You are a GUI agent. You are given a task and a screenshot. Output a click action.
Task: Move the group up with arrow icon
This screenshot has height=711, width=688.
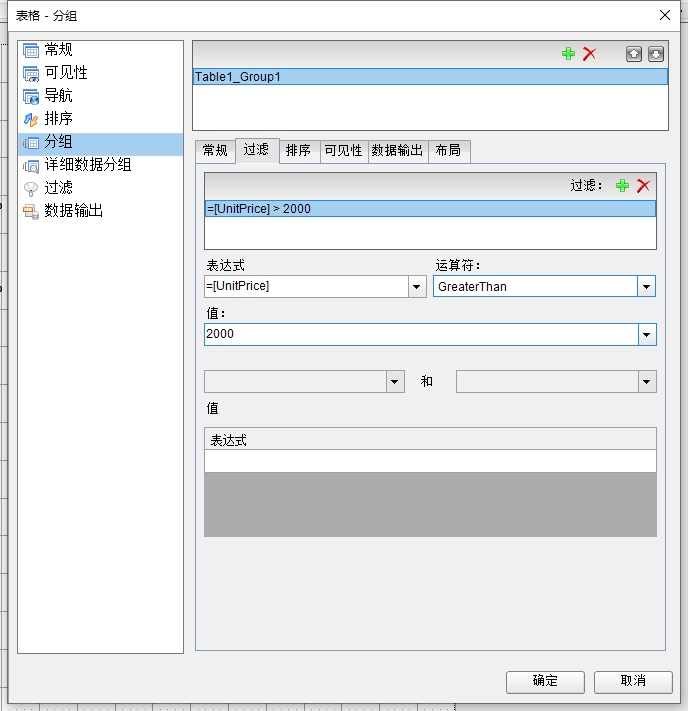[634, 54]
